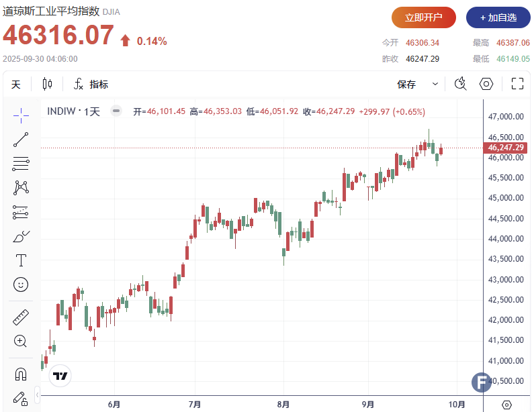Collapse the INDIW legend toggle

[116, 111]
